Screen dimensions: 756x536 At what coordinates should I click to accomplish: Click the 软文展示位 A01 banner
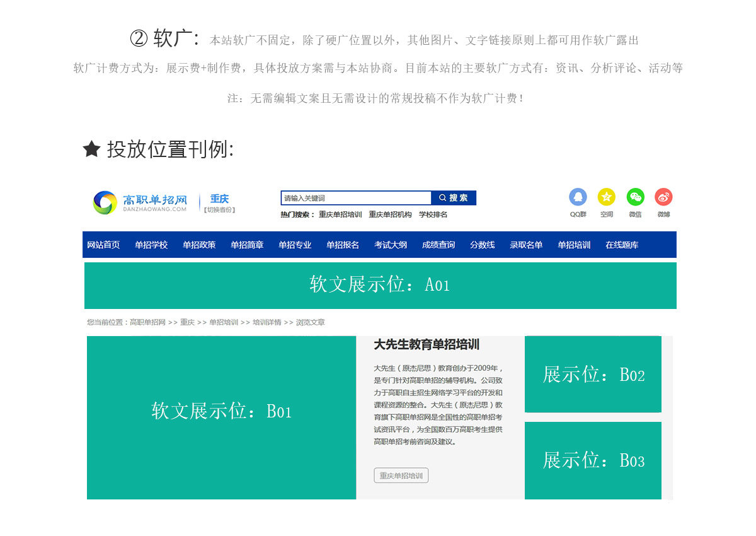pyautogui.click(x=380, y=285)
